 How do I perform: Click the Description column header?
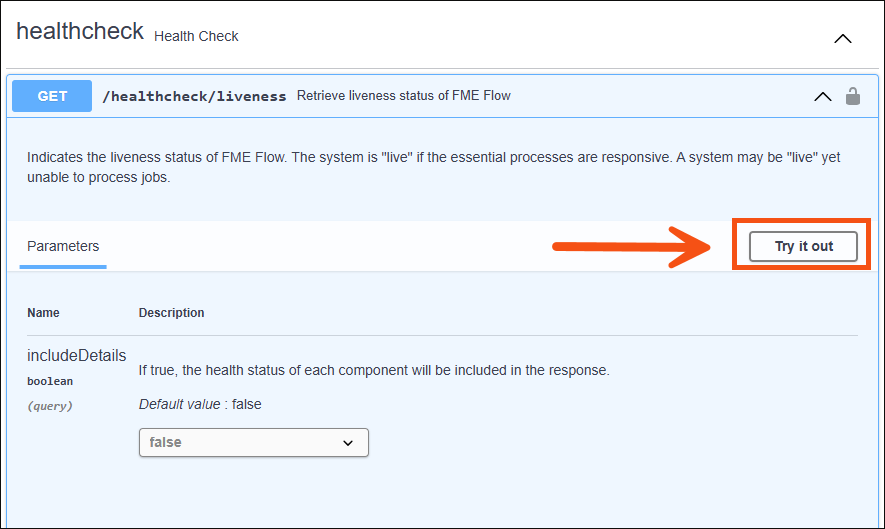(171, 312)
